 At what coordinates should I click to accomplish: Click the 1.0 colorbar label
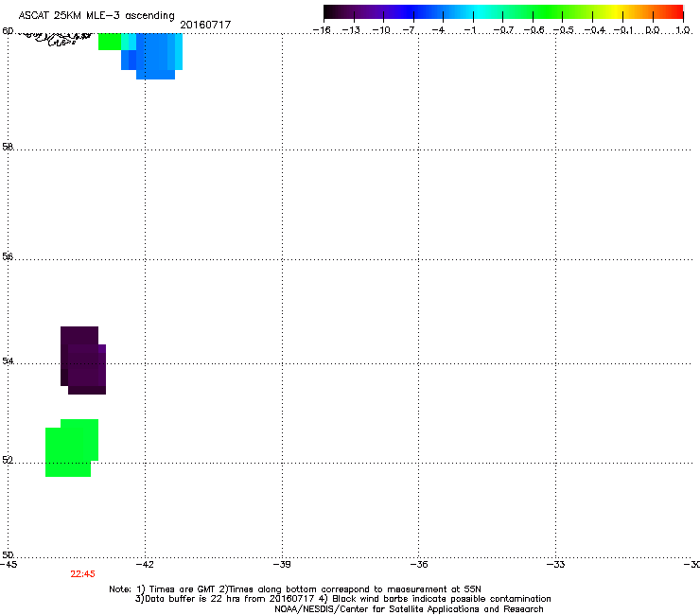pyautogui.click(x=683, y=30)
